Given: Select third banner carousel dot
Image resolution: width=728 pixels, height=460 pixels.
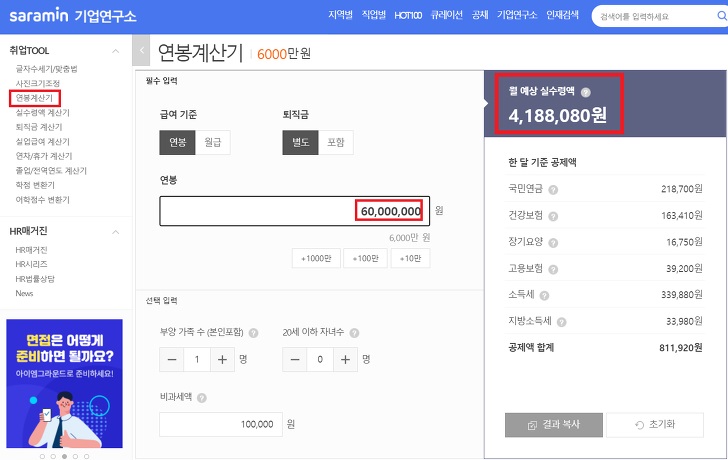Looking at the screenshot, I should coord(64,456).
